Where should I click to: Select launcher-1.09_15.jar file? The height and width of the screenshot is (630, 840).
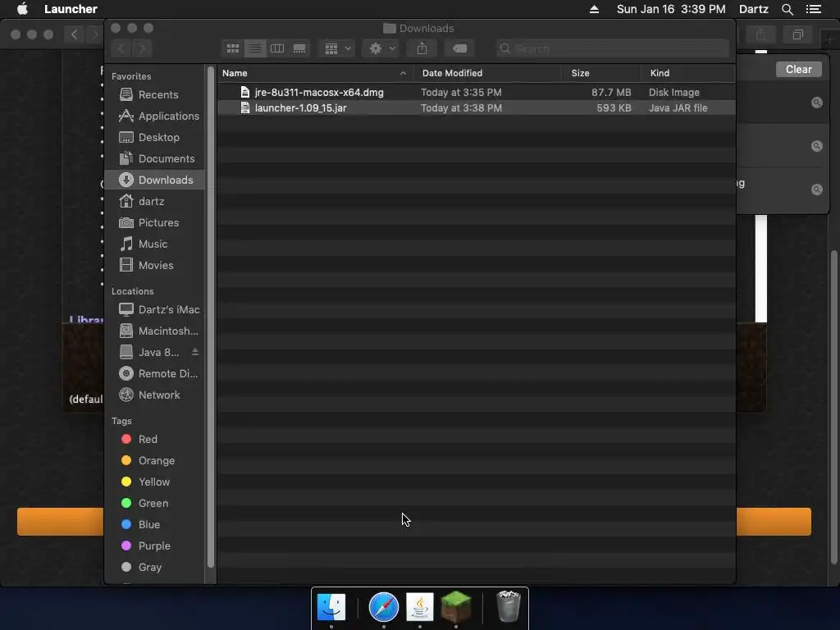(477, 108)
